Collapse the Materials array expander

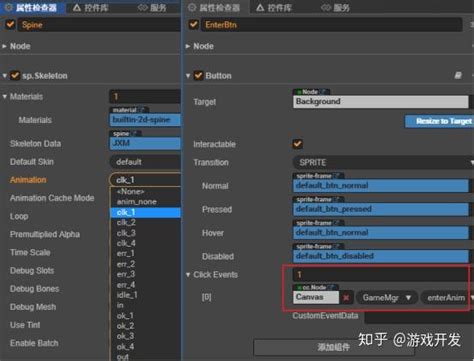[x=4, y=96]
